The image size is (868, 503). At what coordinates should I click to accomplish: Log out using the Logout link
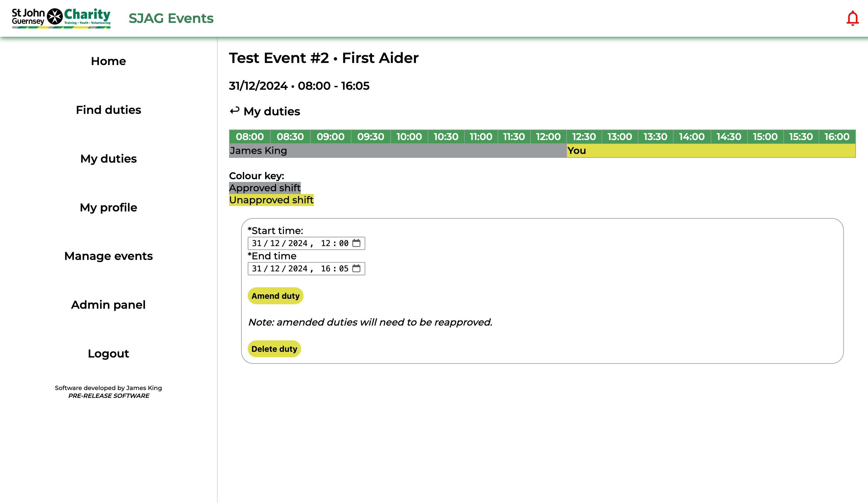pyautogui.click(x=108, y=354)
